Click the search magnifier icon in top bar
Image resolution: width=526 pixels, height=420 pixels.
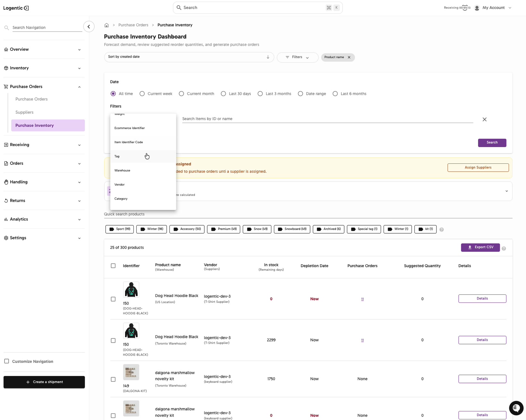(179, 8)
